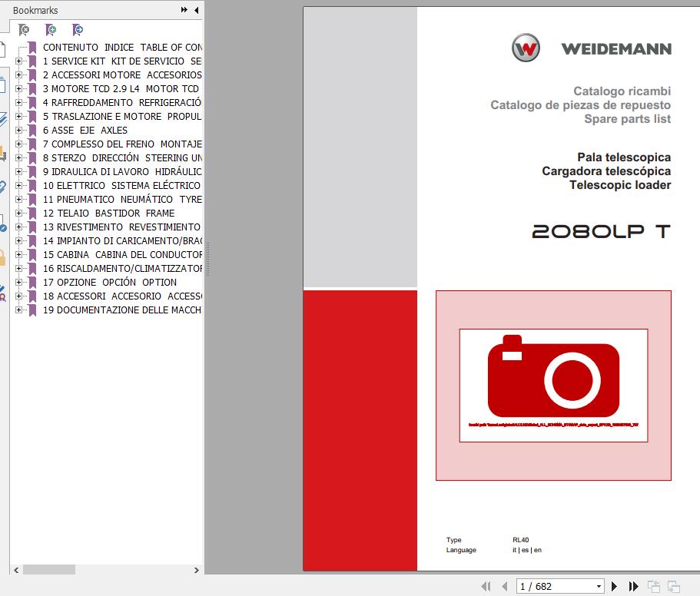Open 7 COMPLESSO DEL FRENO bookmark
This screenshot has height=596, width=700.
coord(122,144)
